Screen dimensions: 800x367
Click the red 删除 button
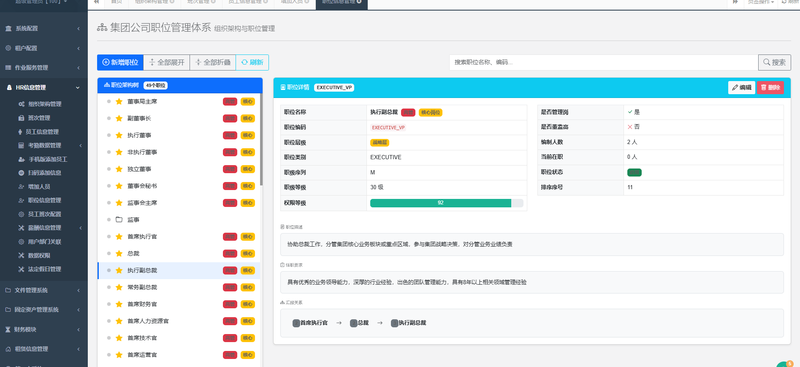pos(770,87)
